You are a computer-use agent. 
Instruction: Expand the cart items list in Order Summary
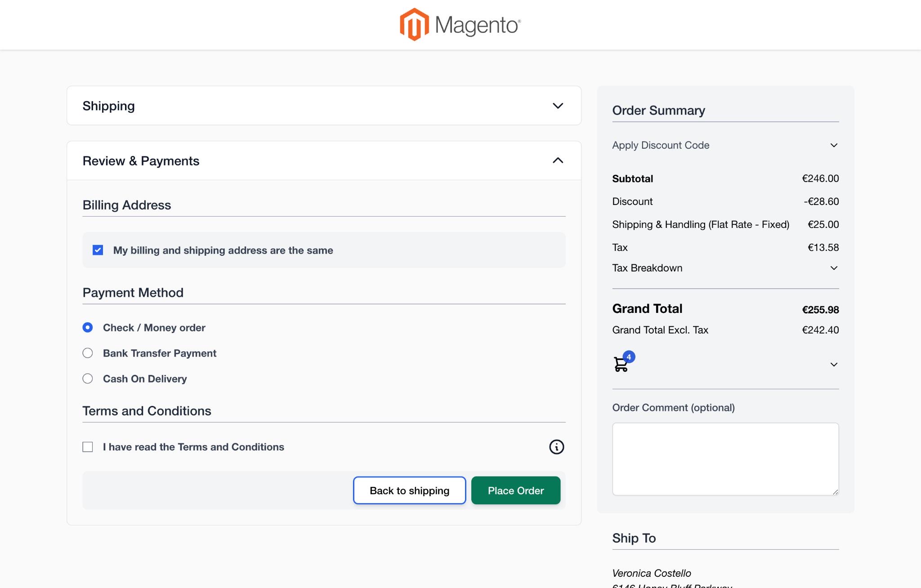[x=834, y=364]
